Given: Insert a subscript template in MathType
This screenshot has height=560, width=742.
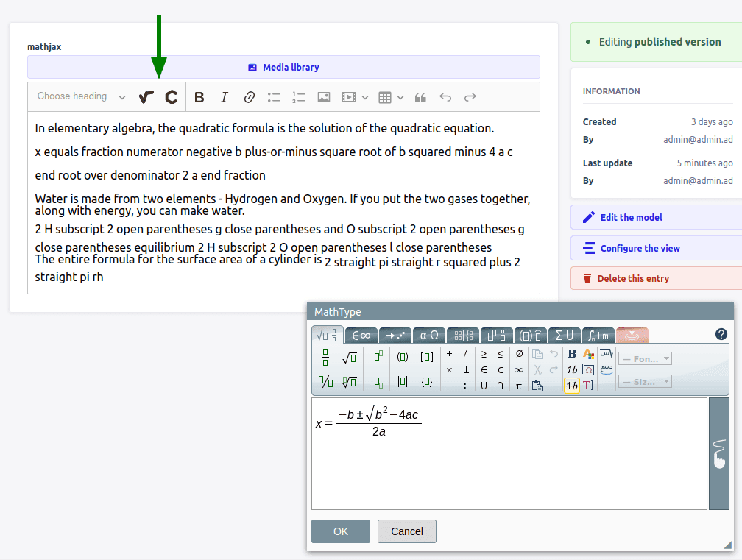Looking at the screenshot, I should coord(378,382).
